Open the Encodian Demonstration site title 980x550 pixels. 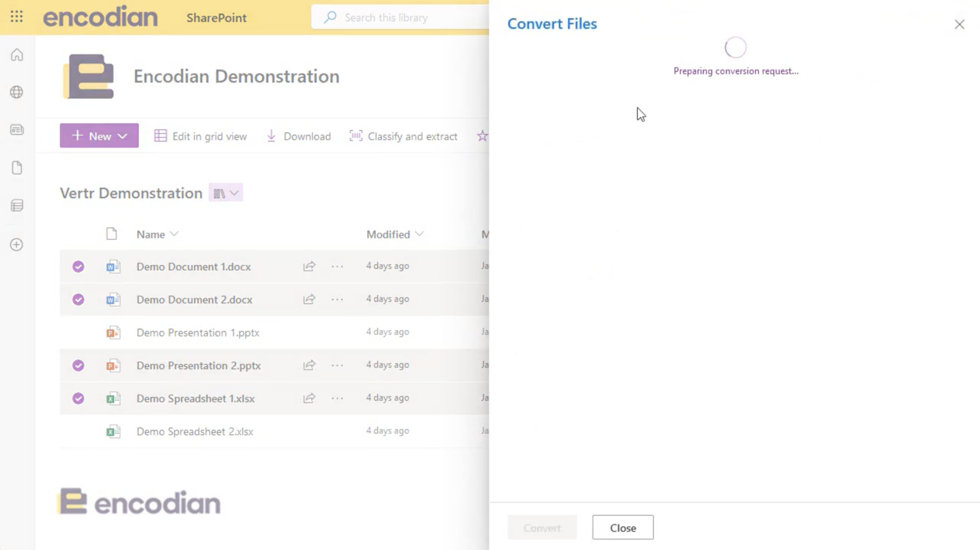pos(236,76)
